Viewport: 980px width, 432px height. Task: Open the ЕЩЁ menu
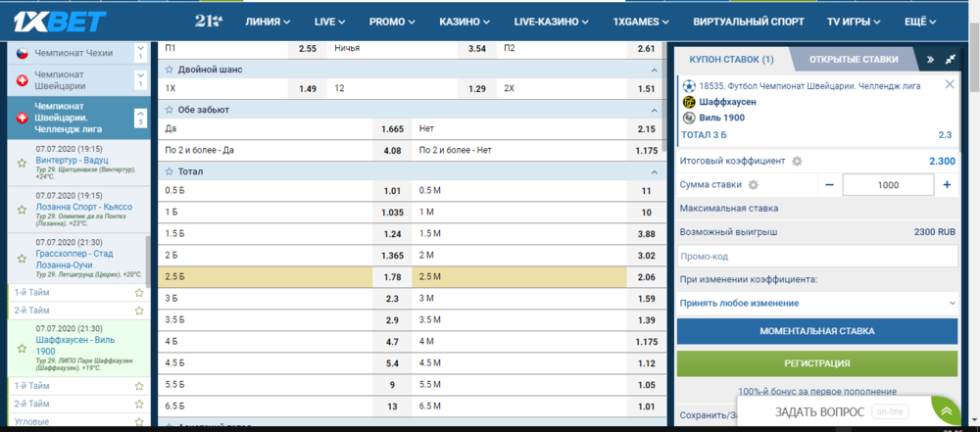[920, 22]
